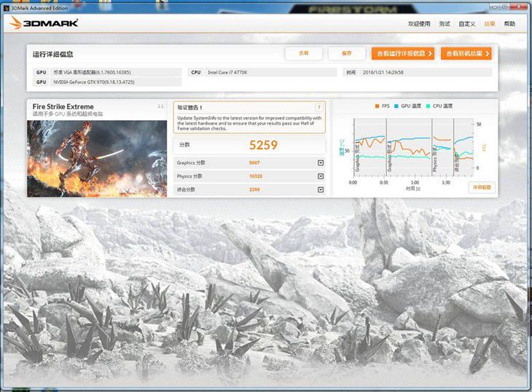
Task: Open the 欢迎使用 welcome tab
Action: pyautogui.click(x=419, y=24)
